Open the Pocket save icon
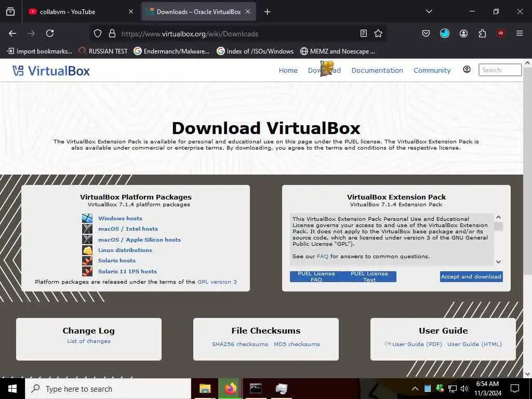Screen dimensions: 532x399 [426, 33]
